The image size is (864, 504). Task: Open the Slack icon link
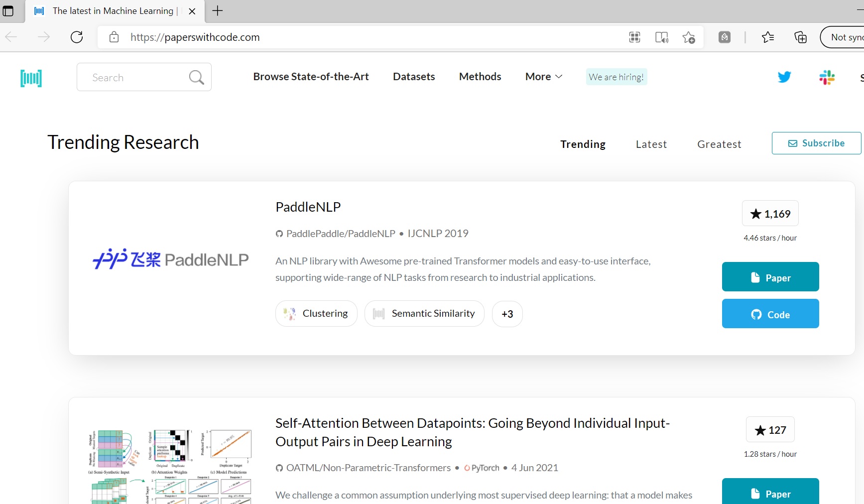[827, 77]
